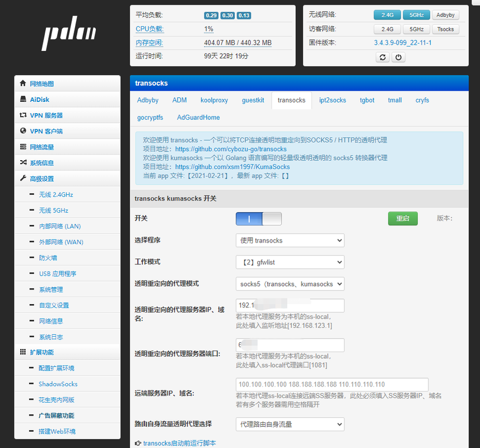The height and width of the screenshot is (448, 480).
Task: Click the reboot refresh icon button
Action: coord(383,57)
